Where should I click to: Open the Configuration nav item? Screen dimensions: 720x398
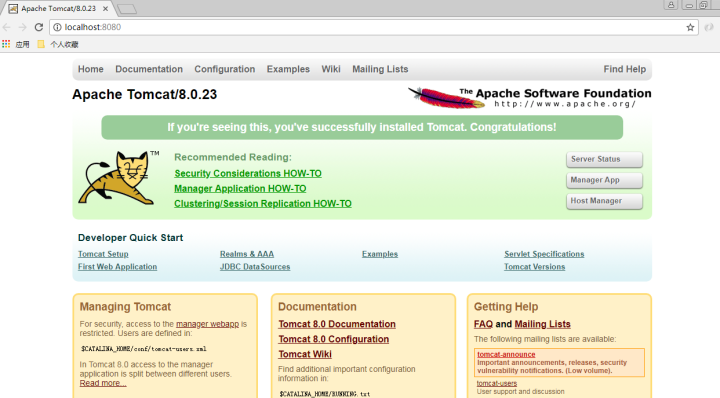[x=225, y=69]
